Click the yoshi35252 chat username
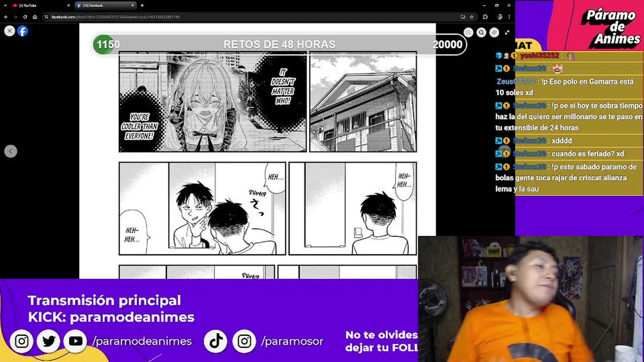644x362 pixels. [539, 56]
